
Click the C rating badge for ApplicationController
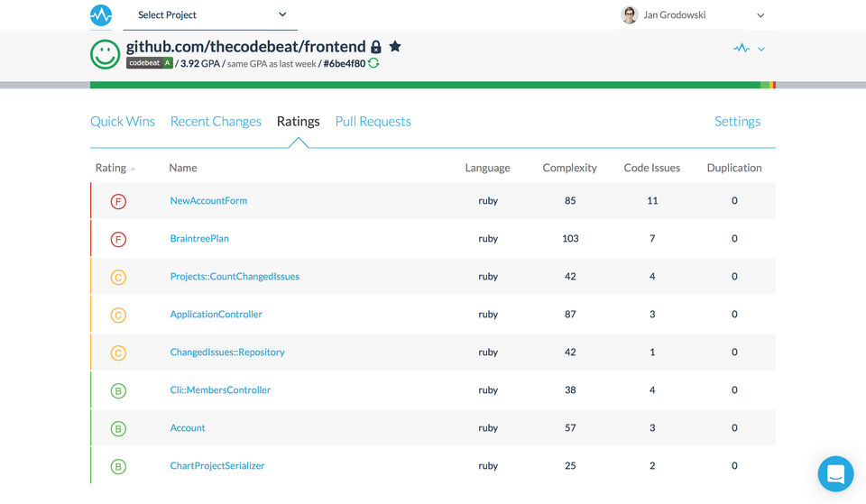coord(118,315)
